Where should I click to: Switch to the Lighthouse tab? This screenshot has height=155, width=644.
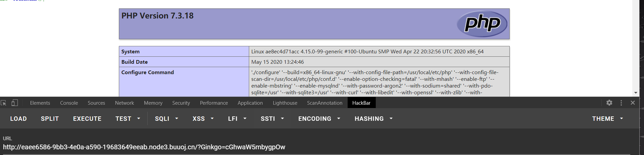coord(285,103)
